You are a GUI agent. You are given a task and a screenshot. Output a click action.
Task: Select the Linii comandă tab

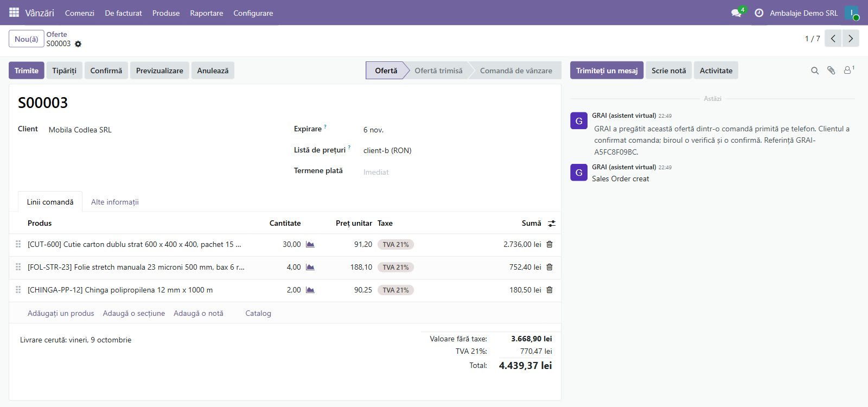click(x=50, y=202)
